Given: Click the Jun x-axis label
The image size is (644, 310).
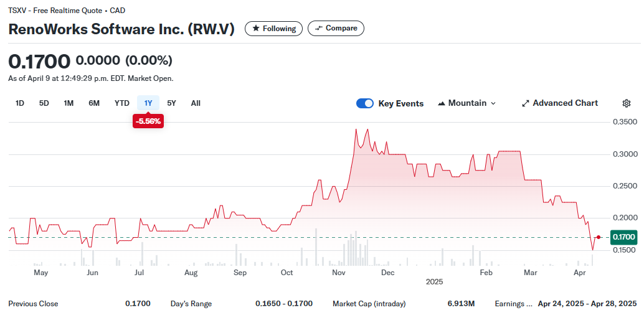Looking at the screenshot, I should [x=92, y=273].
